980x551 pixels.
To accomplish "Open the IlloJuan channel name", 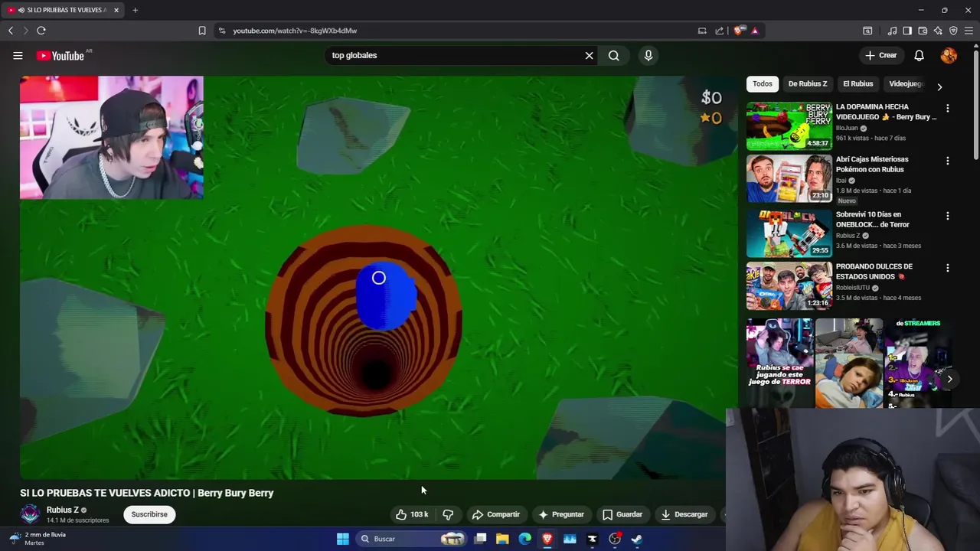I will pyautogui.click(x=847, y=129).
